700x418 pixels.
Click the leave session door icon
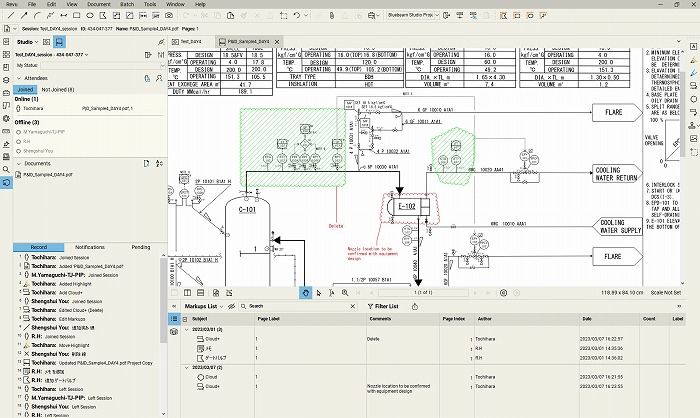pyautogui.click(x=148, y=54)
